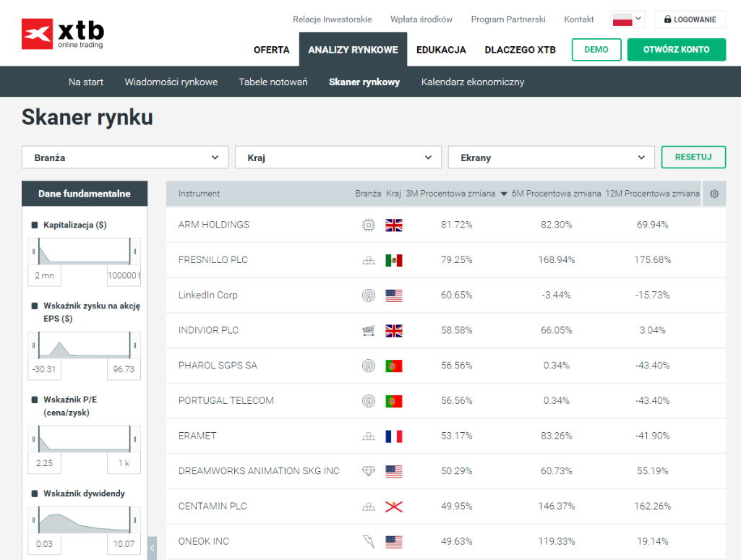Viewport: 741px width, 560px height.
Task: Click the EPS minimum value field -30.31
Action: click(x=45, y=369)
